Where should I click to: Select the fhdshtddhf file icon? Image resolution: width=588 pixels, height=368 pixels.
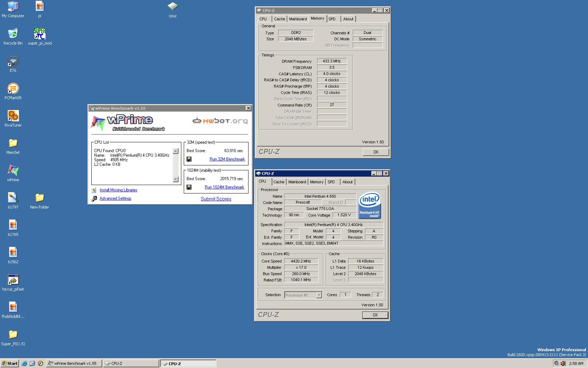[x=13, y=310]
